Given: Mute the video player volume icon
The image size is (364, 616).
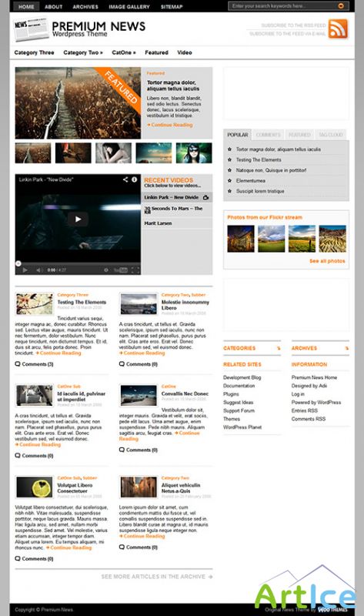Looking at the screenshot, I should pos(39,270).
